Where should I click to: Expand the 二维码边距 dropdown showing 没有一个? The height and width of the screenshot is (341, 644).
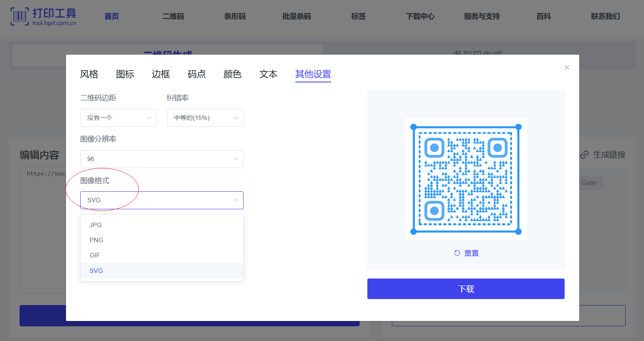coord(119,118)
